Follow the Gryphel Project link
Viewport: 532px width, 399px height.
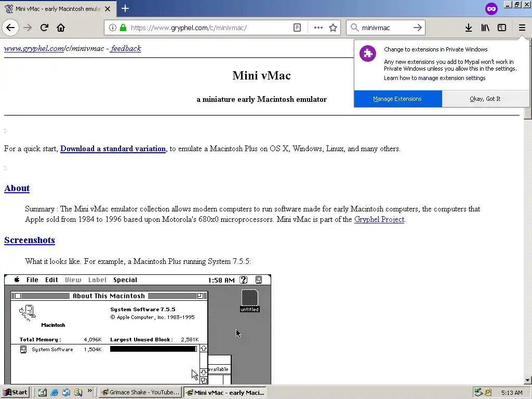[379, 219]
